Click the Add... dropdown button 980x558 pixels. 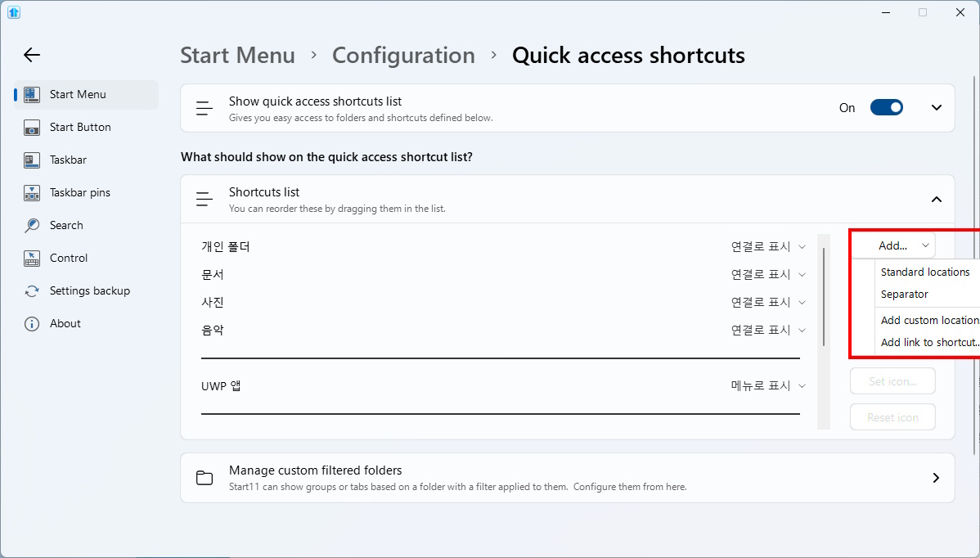point(892,245)
